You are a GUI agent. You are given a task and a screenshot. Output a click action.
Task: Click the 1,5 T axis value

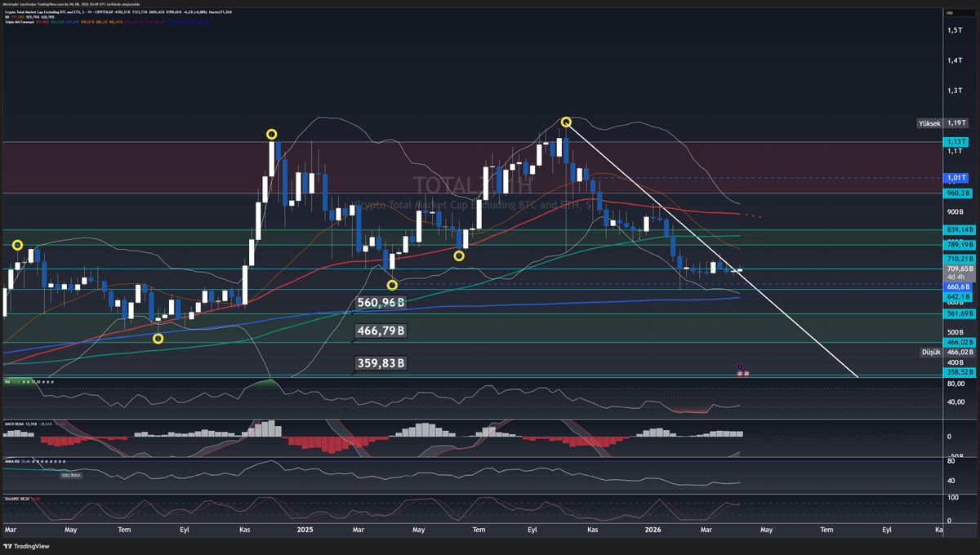(955, 30)
